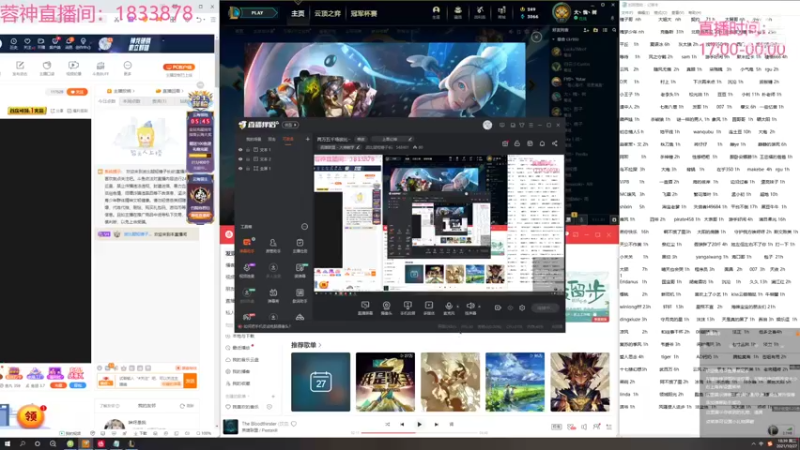Collapse the toolbox panel with the circle icon
The image size is (800, 450).
[305, 227]
